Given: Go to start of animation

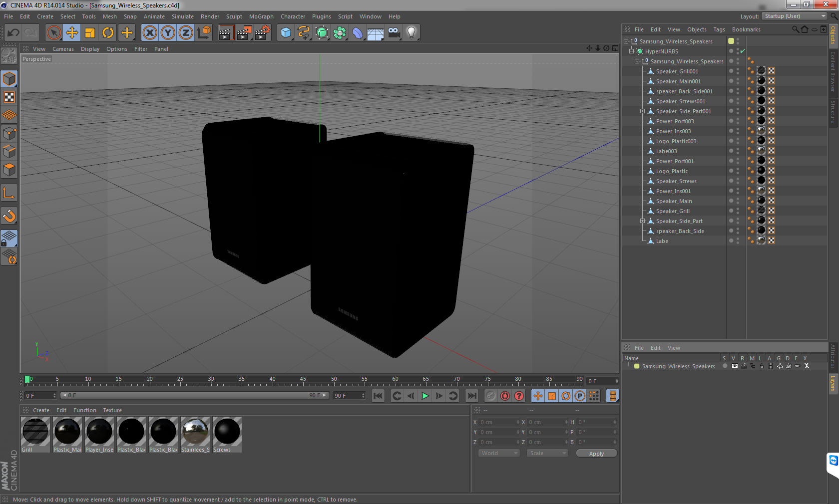Looking at the screenshot, I should point(378,396).
